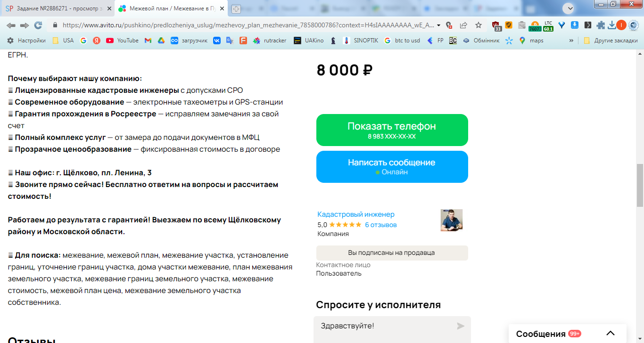The image size is (644, 343).
Task: Click the address bar URL
Action: coord(248,25)
